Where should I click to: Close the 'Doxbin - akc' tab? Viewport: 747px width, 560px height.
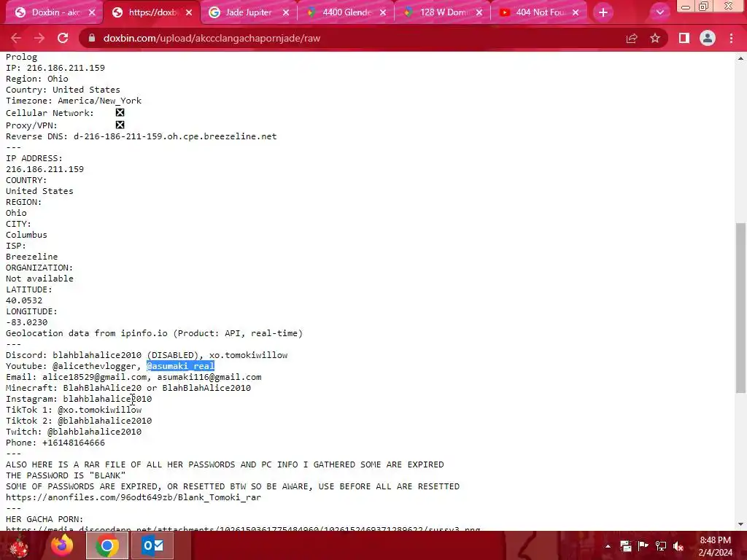92,12
